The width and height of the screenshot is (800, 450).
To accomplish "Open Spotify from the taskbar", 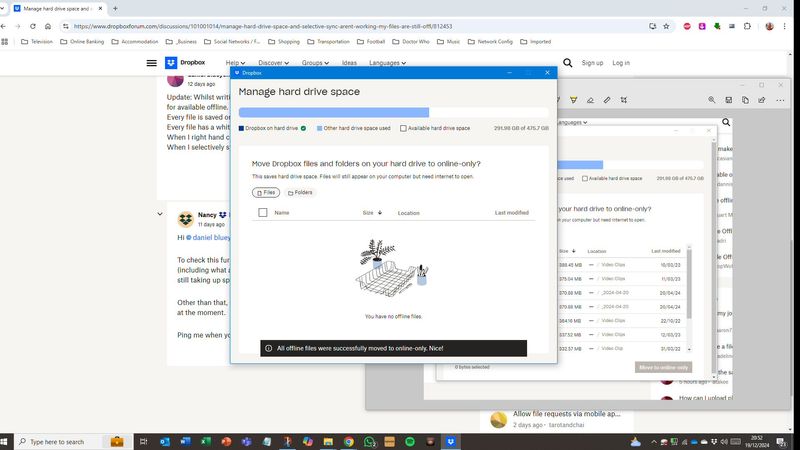I will click(410, 442).
